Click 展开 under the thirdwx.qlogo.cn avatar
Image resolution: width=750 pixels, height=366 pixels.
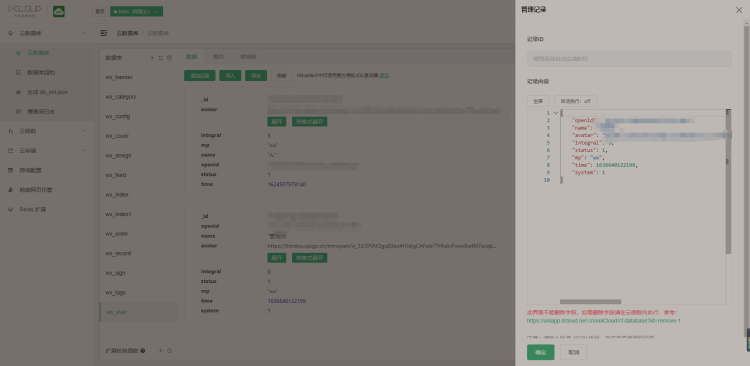pos(276,258)
